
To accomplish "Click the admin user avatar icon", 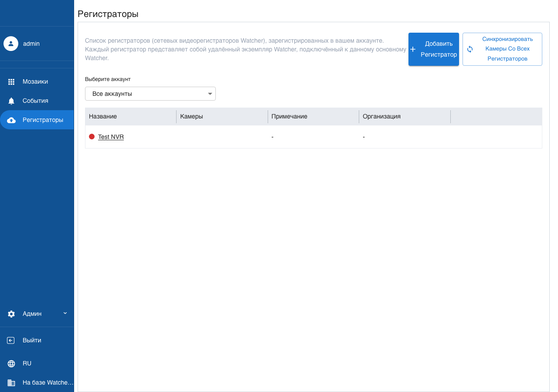I will [11, 44].
